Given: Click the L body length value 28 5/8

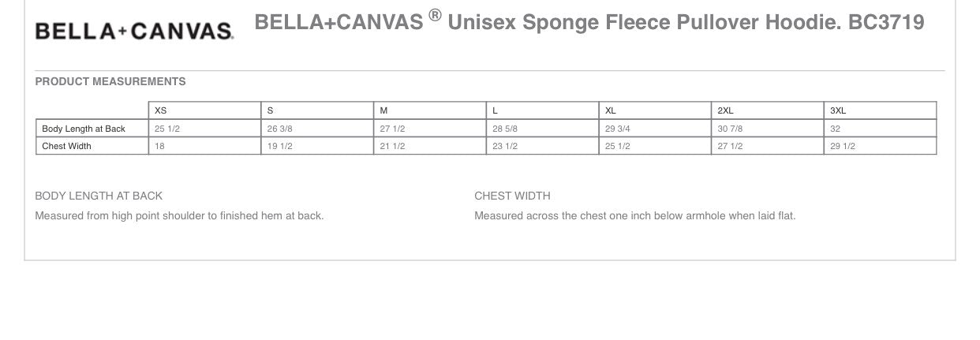Looking at the screenshot, I should tap(505, 129).
